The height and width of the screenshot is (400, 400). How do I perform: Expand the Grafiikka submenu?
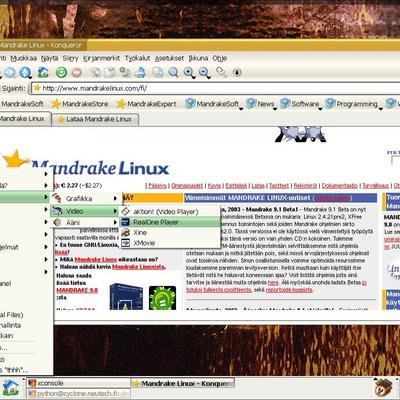point(85,199)
